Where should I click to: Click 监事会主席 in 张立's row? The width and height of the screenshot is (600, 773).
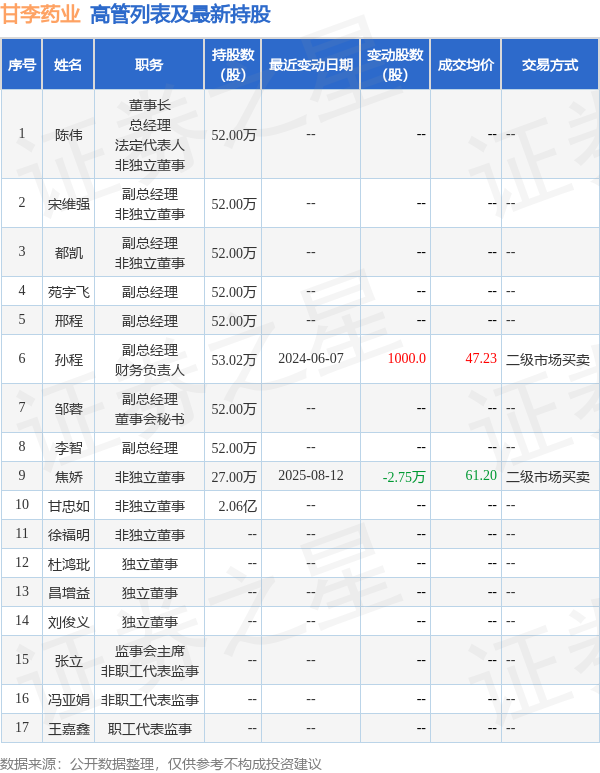click(x=149, y=651)
